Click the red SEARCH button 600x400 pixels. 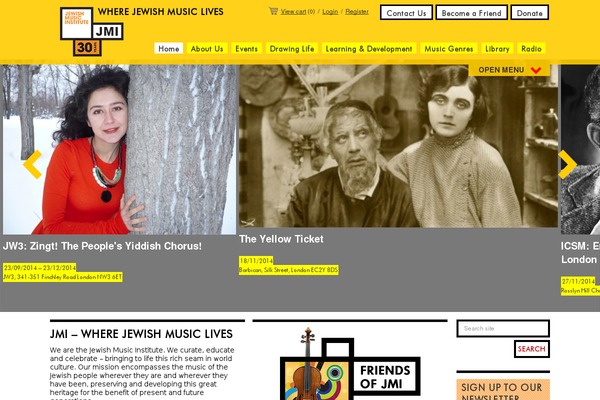pyautogui.click(x=532, y=349)
